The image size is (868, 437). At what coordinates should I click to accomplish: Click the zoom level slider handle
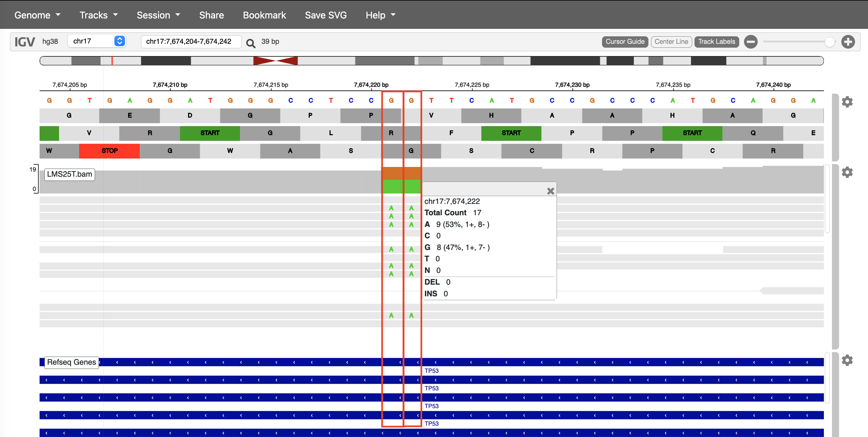[x=829, y=42]
